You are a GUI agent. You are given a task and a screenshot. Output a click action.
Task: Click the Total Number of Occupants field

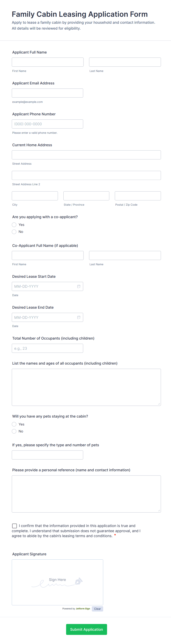47,348
